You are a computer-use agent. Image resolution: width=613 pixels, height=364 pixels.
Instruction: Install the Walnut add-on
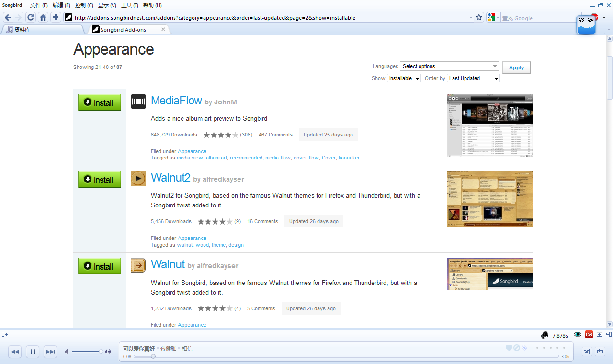point(100,266)
